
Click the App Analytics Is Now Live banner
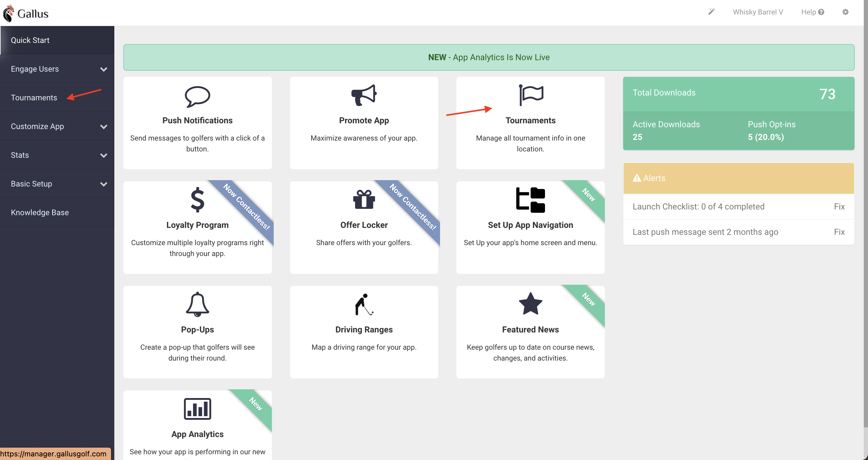(488, 57)
